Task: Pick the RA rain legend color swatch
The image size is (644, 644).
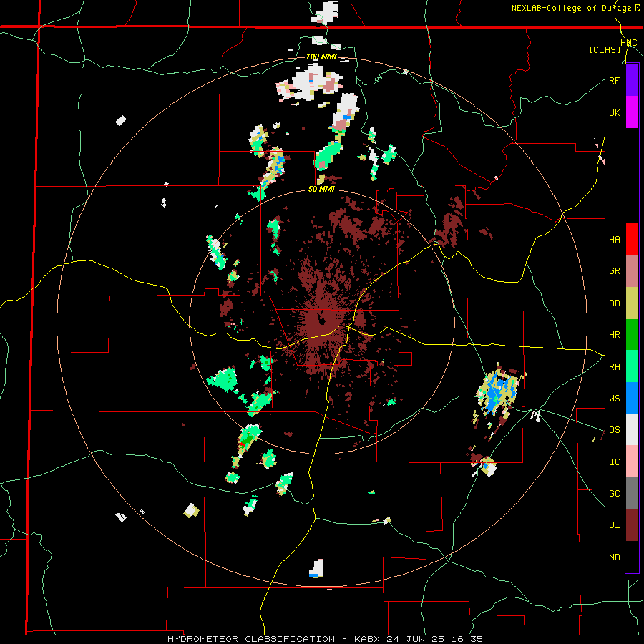Action: click(632, 366)
